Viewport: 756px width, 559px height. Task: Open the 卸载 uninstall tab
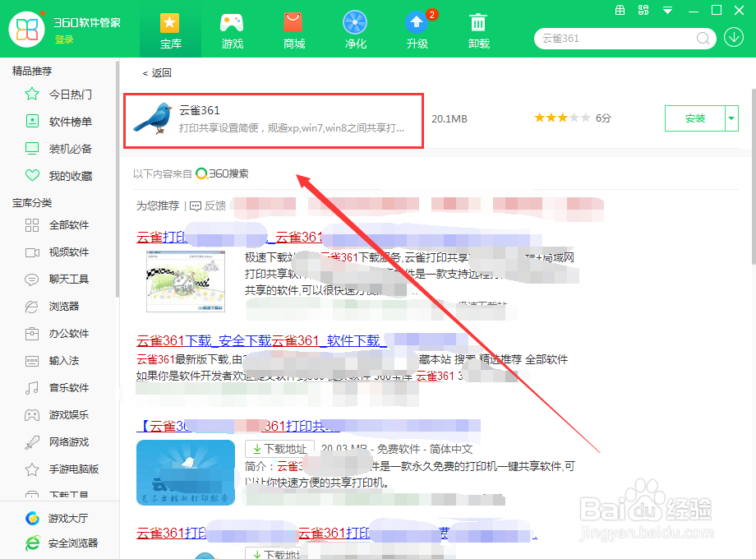pos(478,31)
